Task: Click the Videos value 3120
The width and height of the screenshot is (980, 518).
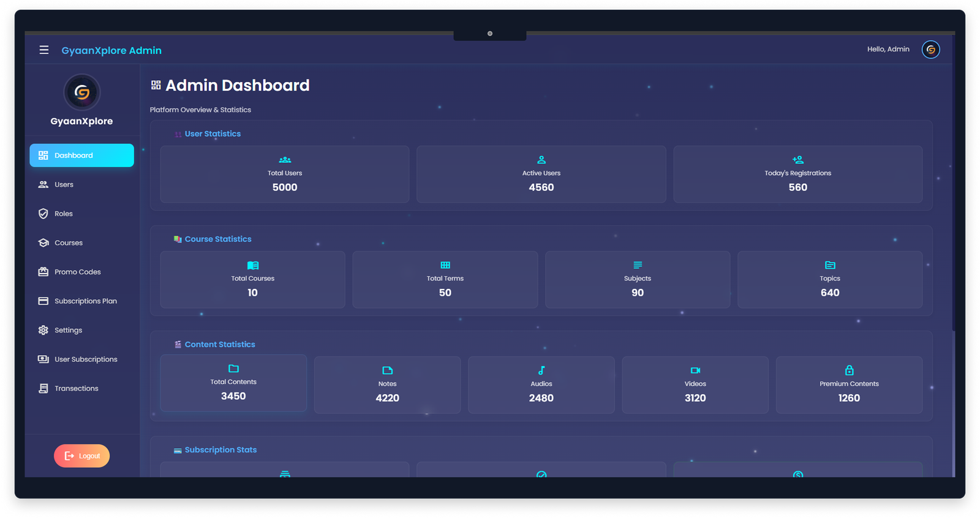Action: coord(695,398)
